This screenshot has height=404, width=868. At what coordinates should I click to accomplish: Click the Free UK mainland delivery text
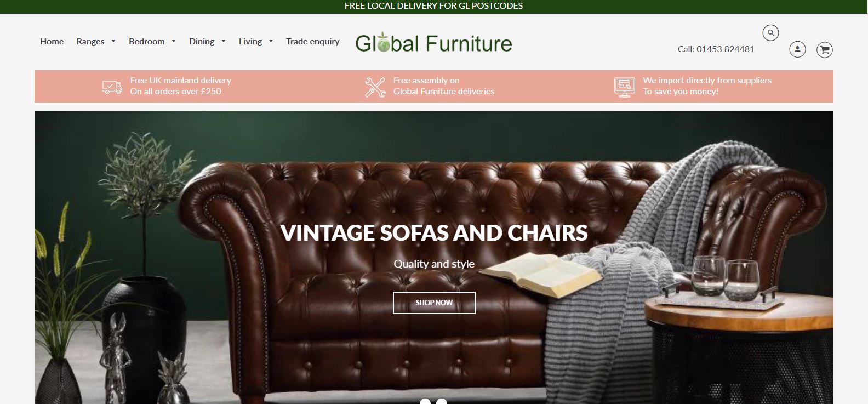point(180,81)
